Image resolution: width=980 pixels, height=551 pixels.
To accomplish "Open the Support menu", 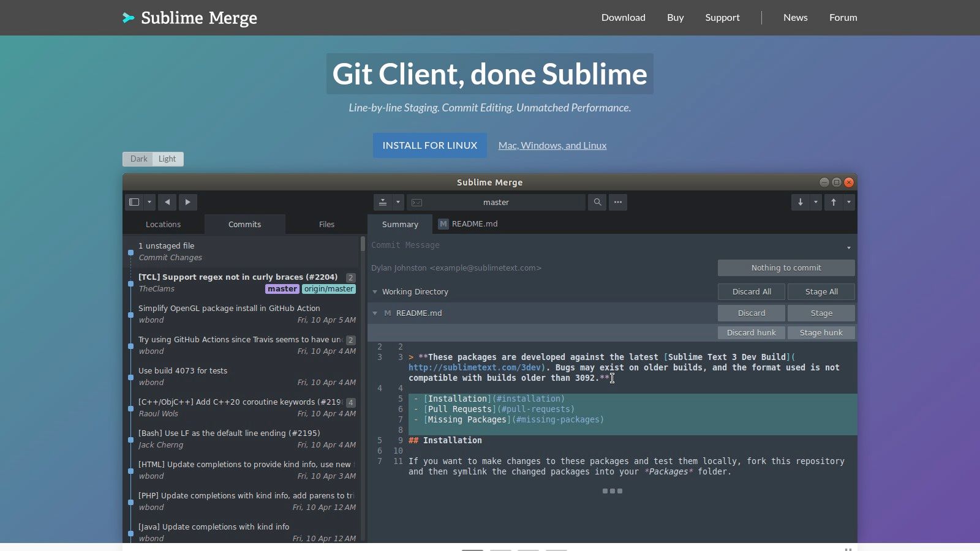I will tap(722, 17).
